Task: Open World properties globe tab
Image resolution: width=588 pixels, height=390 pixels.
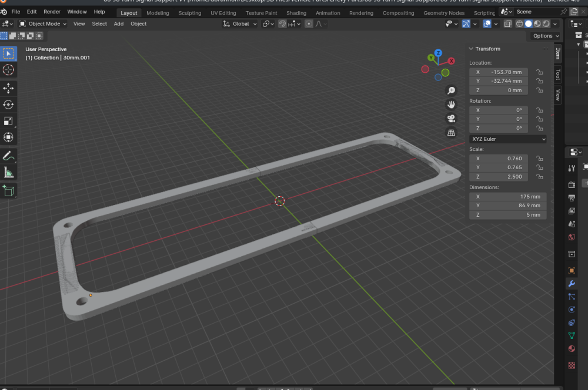Action: coord(572,237)
